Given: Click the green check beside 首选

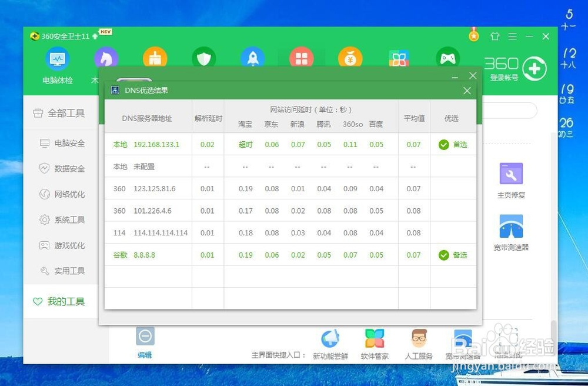Looking at the screenshot, I should click(x=443, y=144).
